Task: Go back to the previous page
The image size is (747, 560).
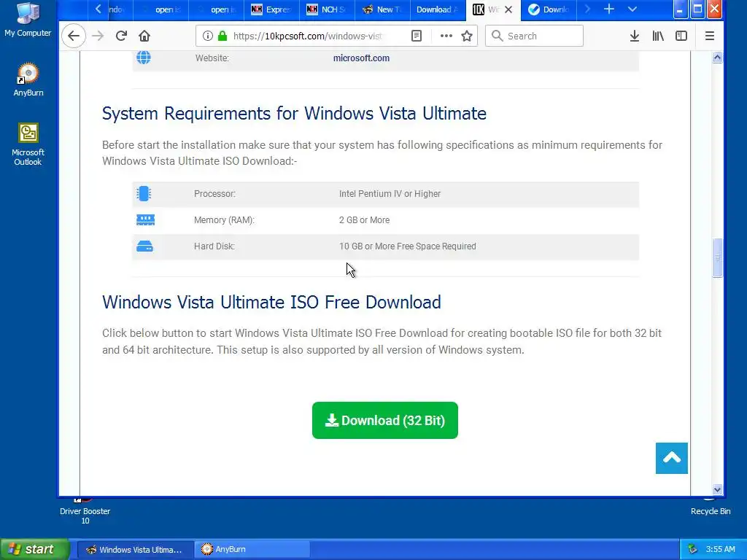Action: 74,36
